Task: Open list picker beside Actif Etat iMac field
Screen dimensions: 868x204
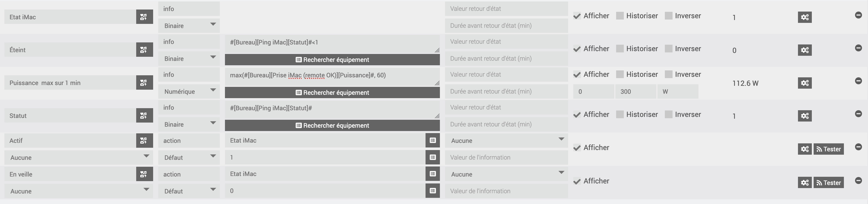Action: (433, 141)
